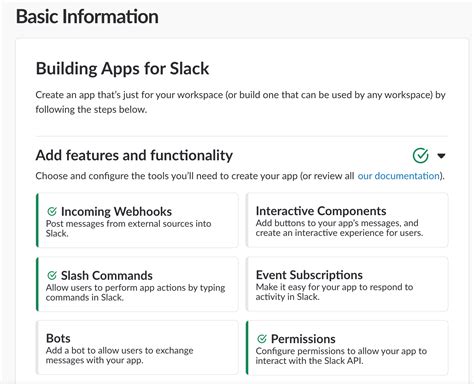Open the Permissions feature card
Screen dimensions: 474x384
[x=347, y=348]
